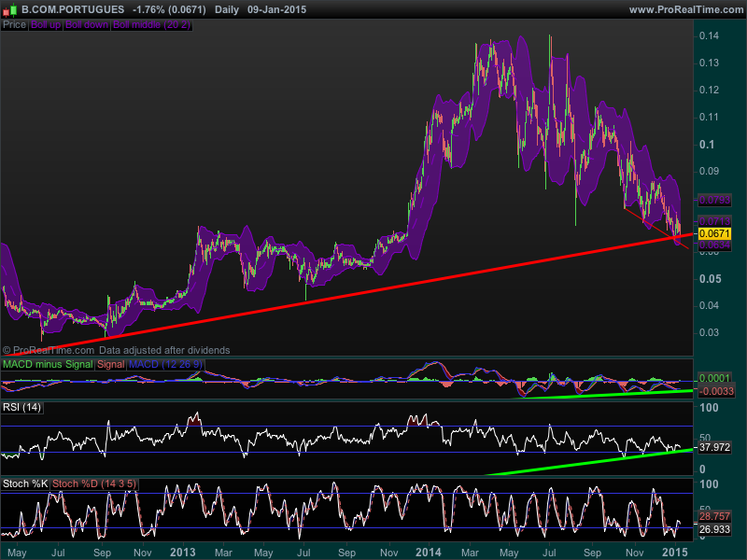
Task: Click the purple 0.0713 Bollinger price tag
Action: coord(712,220)
